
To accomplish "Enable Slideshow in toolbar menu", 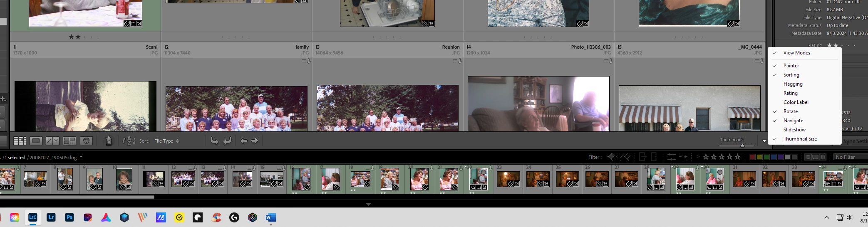I will click(805, 130).
